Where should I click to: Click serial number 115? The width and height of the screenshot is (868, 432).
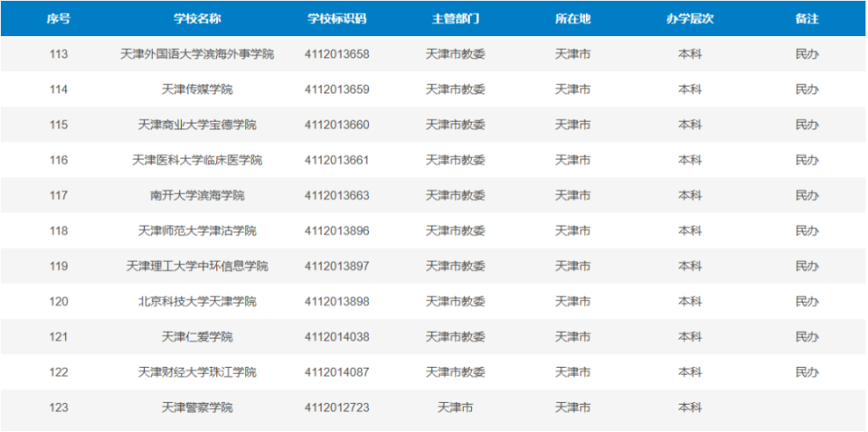(59, 125)
